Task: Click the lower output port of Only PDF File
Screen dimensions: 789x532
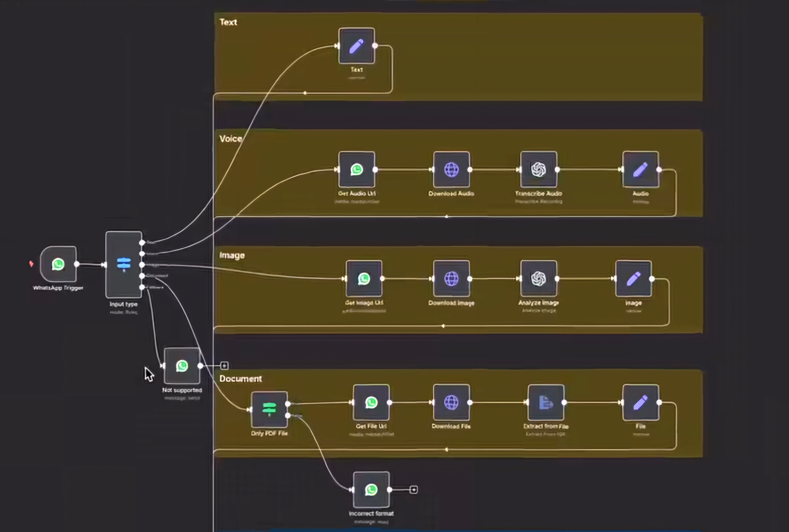Action: [x=288, y=415]
